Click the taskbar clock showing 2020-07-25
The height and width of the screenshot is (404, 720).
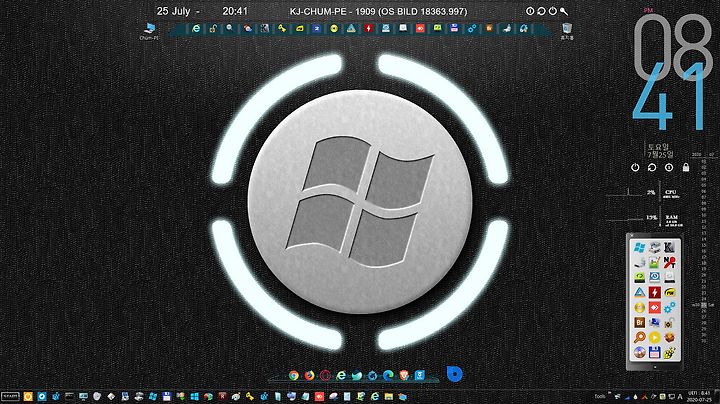tap(698, 397)
